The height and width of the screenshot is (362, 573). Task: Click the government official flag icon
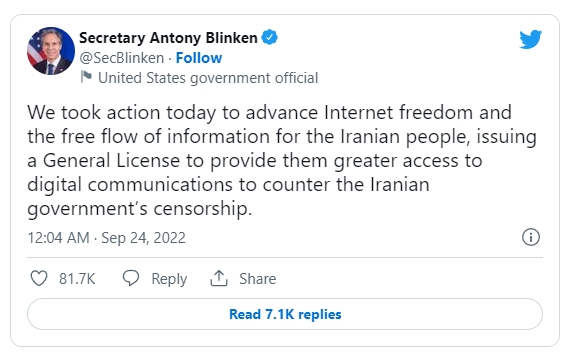86,77
